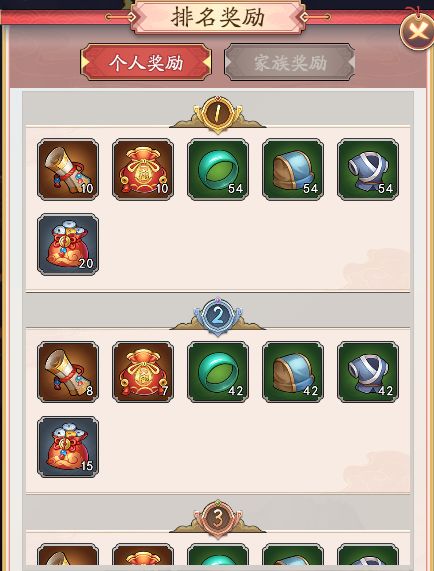Open rank 1 treasure pouch with 20

point(68,244)
